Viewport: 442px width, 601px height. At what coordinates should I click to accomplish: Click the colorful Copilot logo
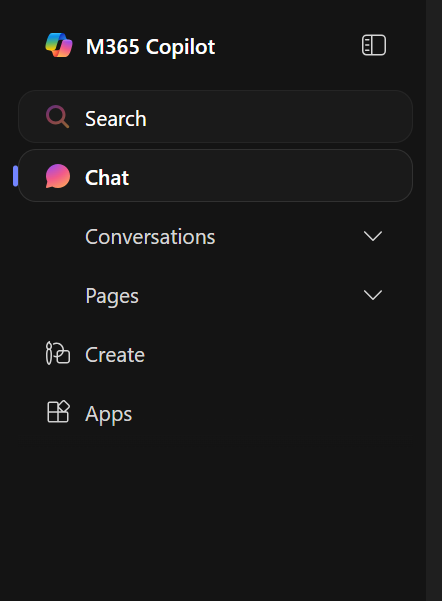[x=59, y=45]
